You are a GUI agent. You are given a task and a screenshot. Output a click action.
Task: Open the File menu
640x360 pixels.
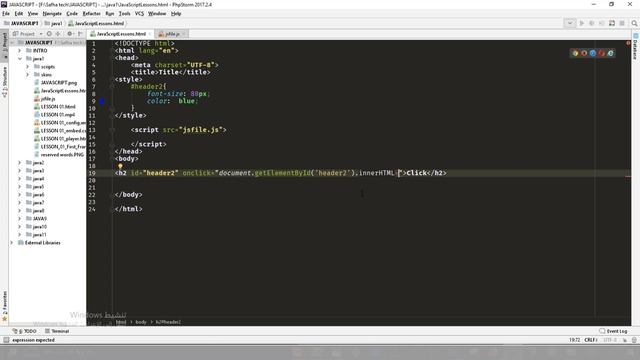click(x=6, y=13)
